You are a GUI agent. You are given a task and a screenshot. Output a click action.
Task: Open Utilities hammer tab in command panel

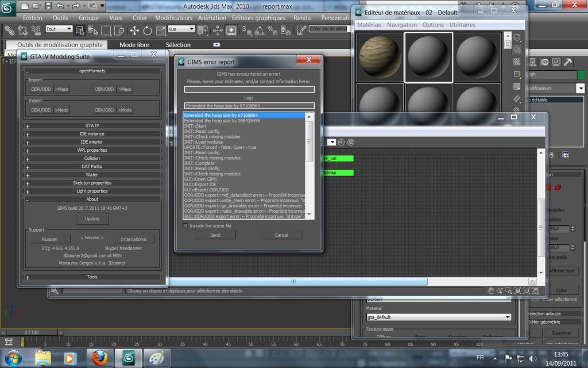coord(568,62)
